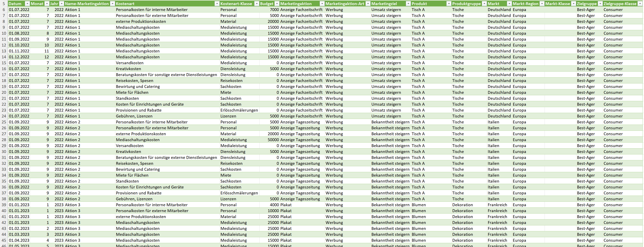Viewport: 644px width, 247px height.
Task: Click the Budget cell showing 7000
Action: 274,10
